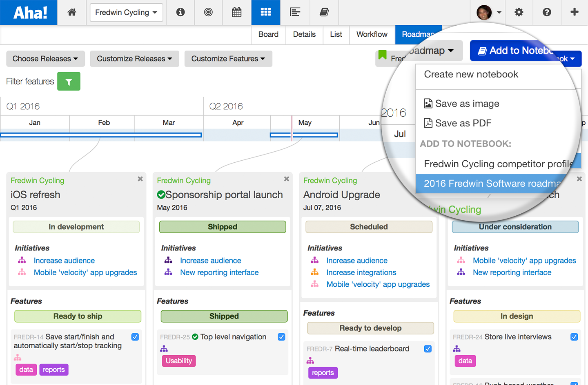The width and height of the screenshot is (588, 385).
Task: Toggle checkbox for Real-time leaderboard
Action: 428,349
